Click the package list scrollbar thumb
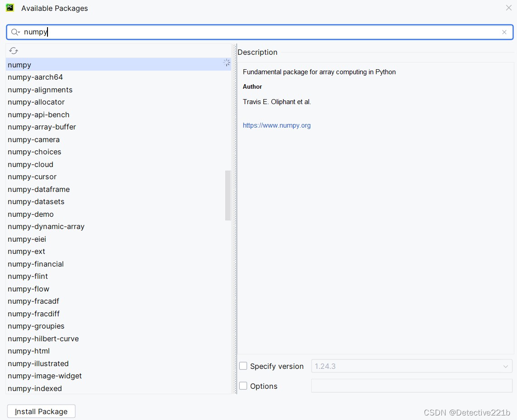The height and width of the screenshot is (420, 517). [228, 196]
